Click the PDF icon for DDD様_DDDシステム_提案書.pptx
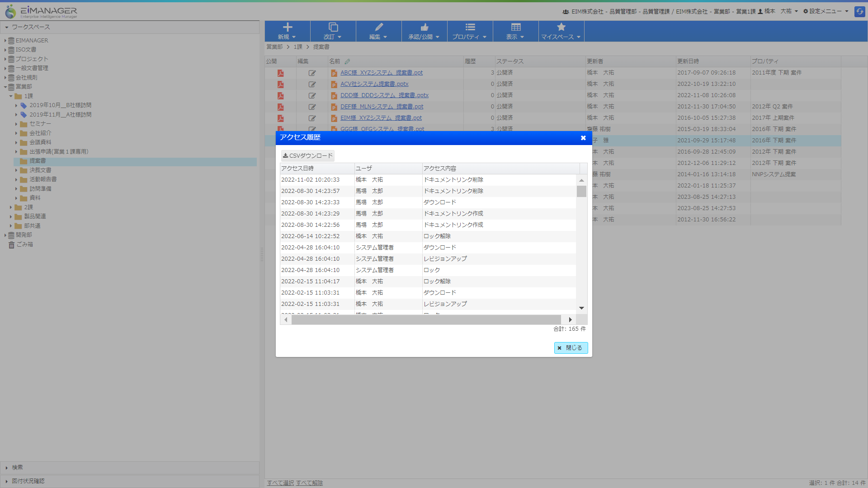The width and height of the screenshot is (868, 488). click(280, 95)
